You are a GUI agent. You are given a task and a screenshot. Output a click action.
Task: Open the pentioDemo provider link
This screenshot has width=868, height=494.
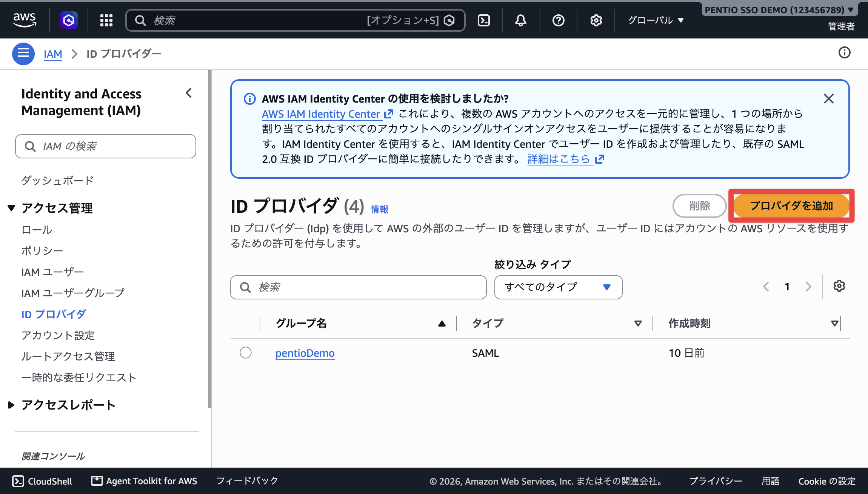click(305, 353)
